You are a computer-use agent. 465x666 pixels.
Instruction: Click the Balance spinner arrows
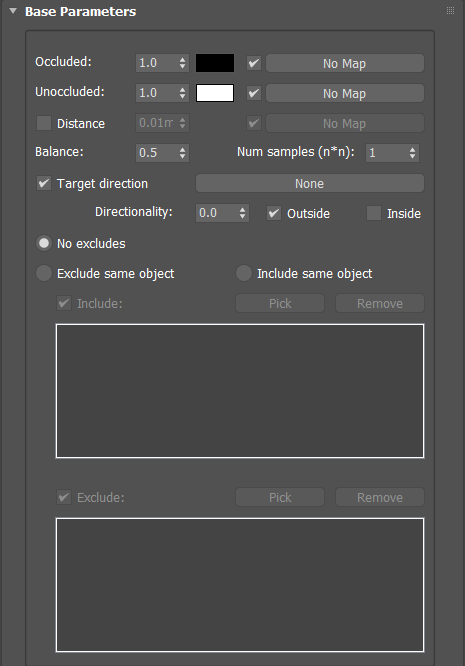click(x=182, y=153)
